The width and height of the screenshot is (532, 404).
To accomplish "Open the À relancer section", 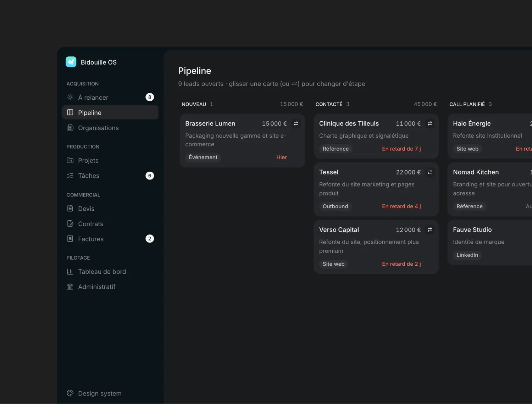I will pyautogui.click(x=110, y=97).
